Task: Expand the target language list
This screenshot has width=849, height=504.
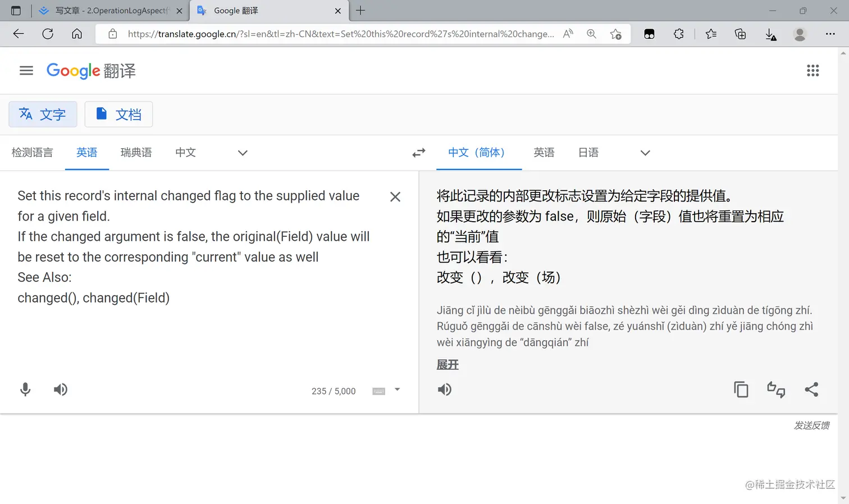Action: (645, 153)
